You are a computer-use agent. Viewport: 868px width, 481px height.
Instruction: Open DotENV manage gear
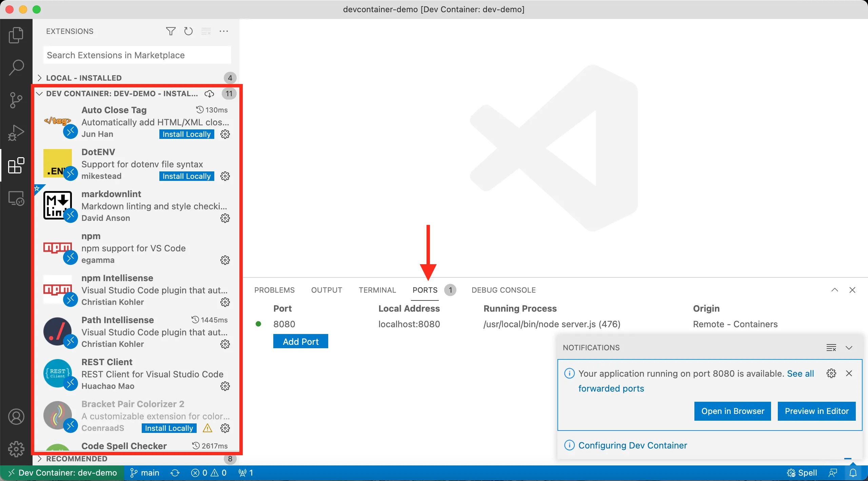pyautogui.click(x=225, y=176)
